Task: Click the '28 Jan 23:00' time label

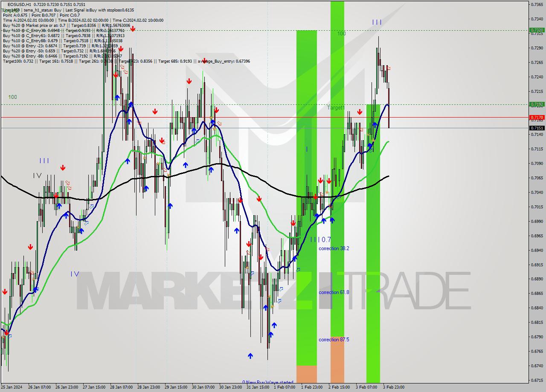Action: click(148, 387)
